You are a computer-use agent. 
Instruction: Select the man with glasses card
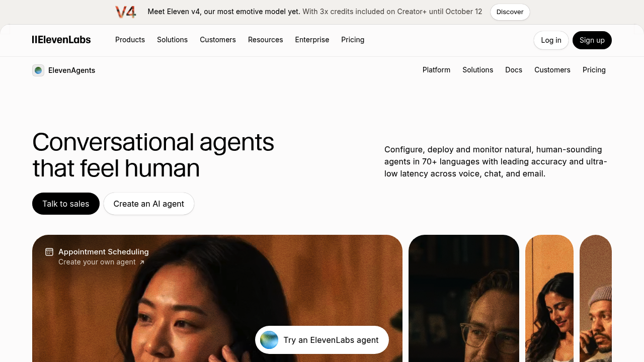[464, 299]
